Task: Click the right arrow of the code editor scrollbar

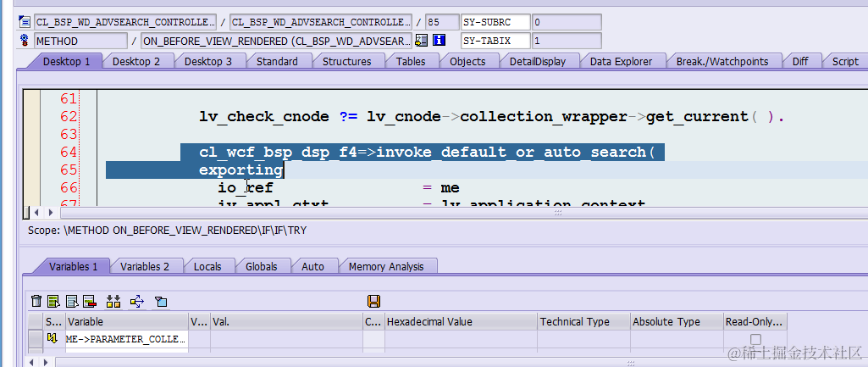Action: 50,213
